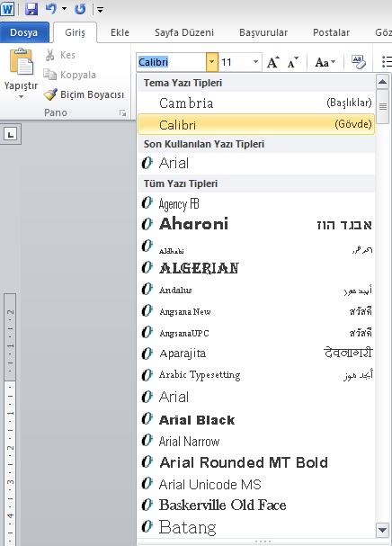Image resolution: width=392 pixels, height=546 pixels.
Task: Undo the last action
Action: tap(51, 9)
